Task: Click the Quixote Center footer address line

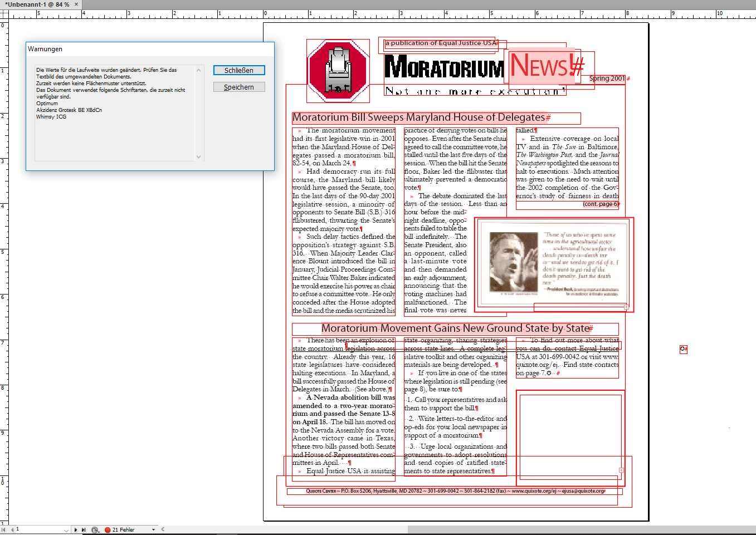Action: tap(455, 491)
